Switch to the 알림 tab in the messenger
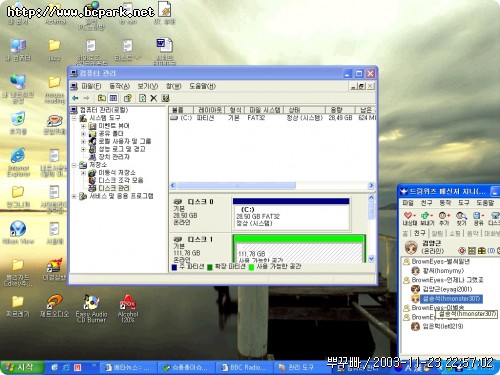This screenshot has height=375, width=500. click(437, 233)
